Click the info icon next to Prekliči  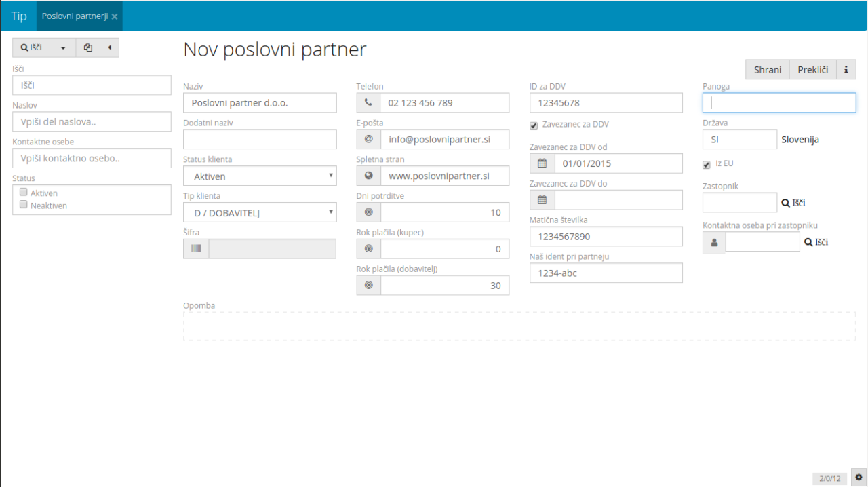pos(846,70)
